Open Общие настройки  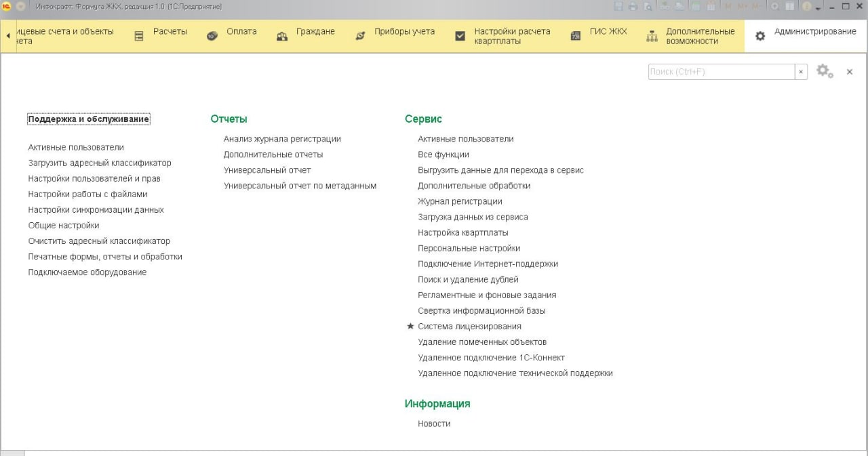click(64, 225)
